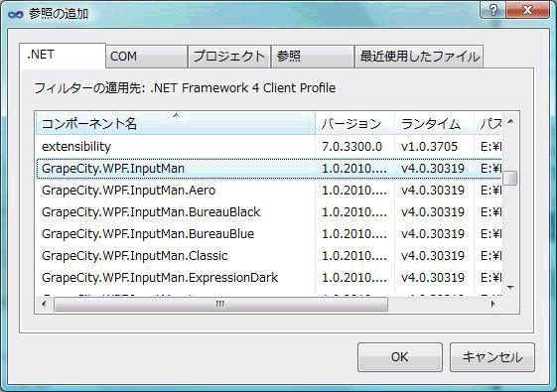The image size is (557, 392).
Task: Sort by ランタイム column header
Action: (434, 124)
